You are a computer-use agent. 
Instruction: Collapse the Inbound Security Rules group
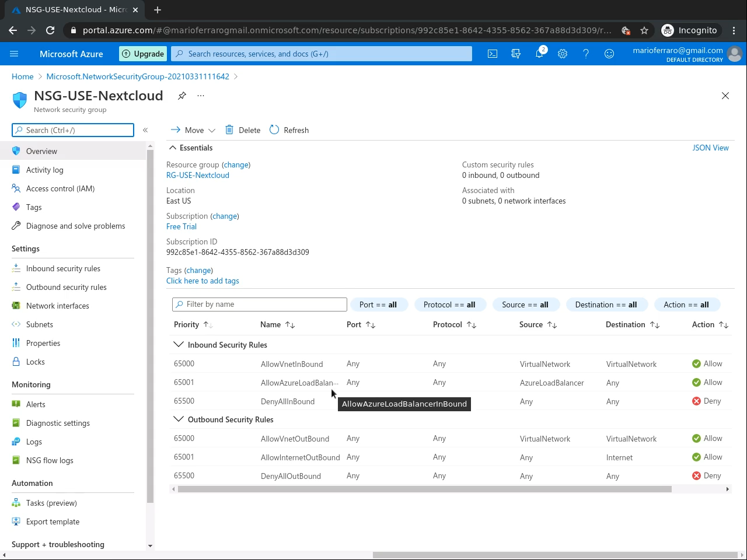(178, 345)
